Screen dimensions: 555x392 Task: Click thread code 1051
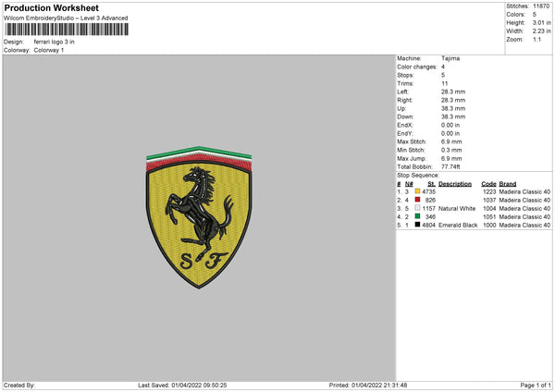point(489,216)
